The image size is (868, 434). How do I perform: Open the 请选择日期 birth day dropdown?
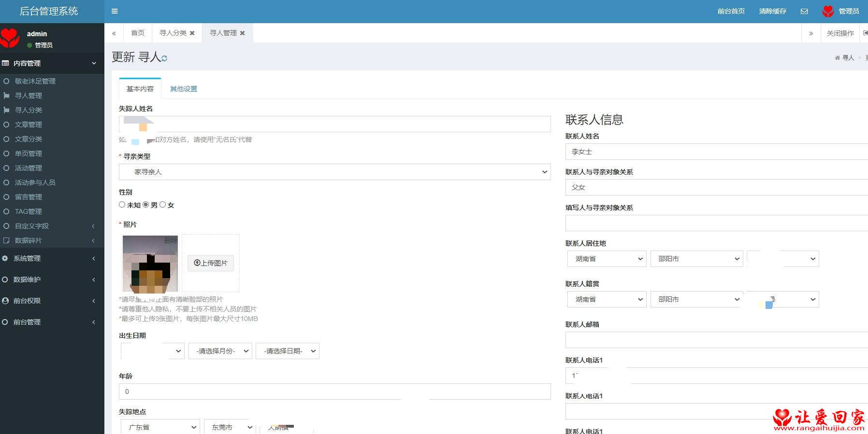(x=288, y=351)
